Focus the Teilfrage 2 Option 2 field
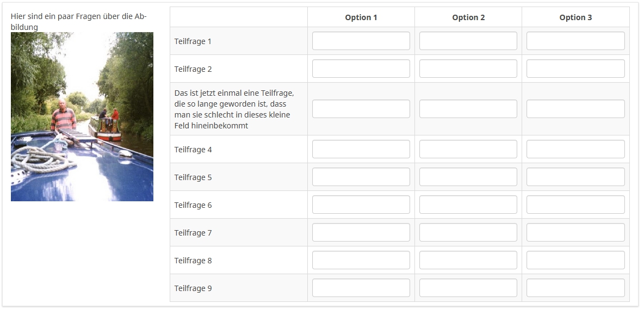 [x=468, y=69]
